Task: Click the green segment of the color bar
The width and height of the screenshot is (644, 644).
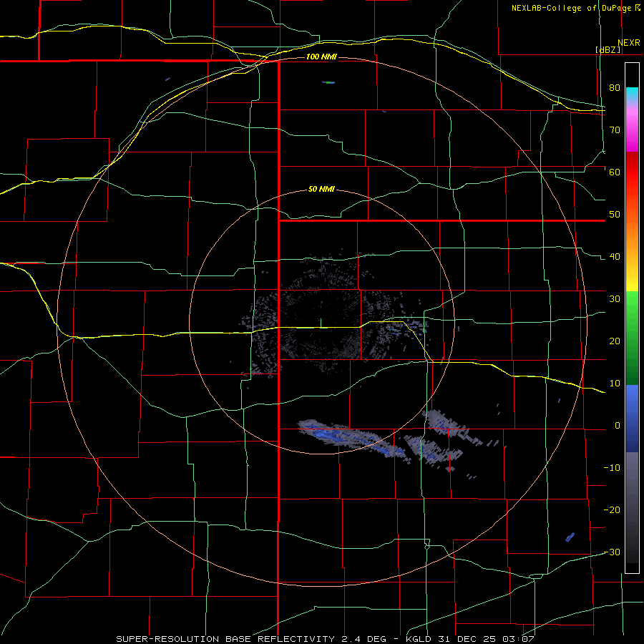Action: (x=632, y=338)
